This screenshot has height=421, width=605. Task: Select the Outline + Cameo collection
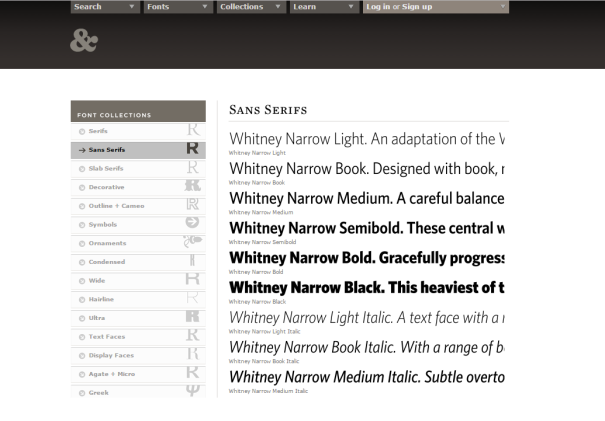click(138, 206)
